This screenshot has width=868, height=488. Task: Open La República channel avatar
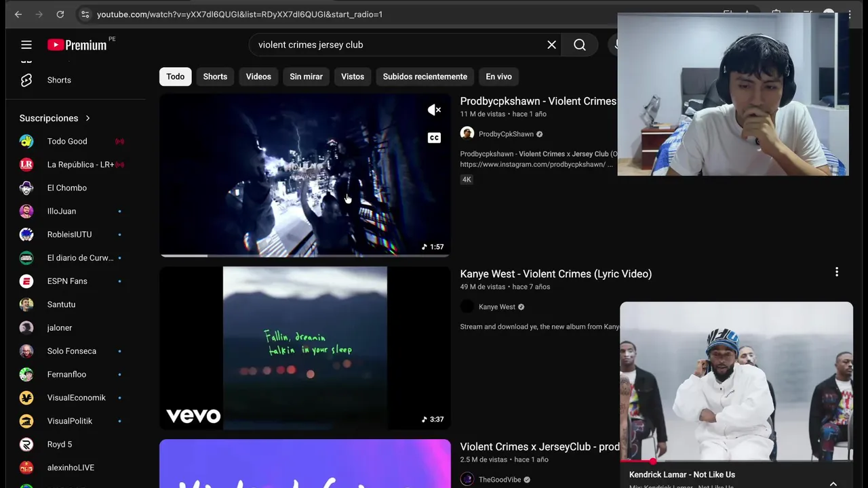click(x=26, y=165)
